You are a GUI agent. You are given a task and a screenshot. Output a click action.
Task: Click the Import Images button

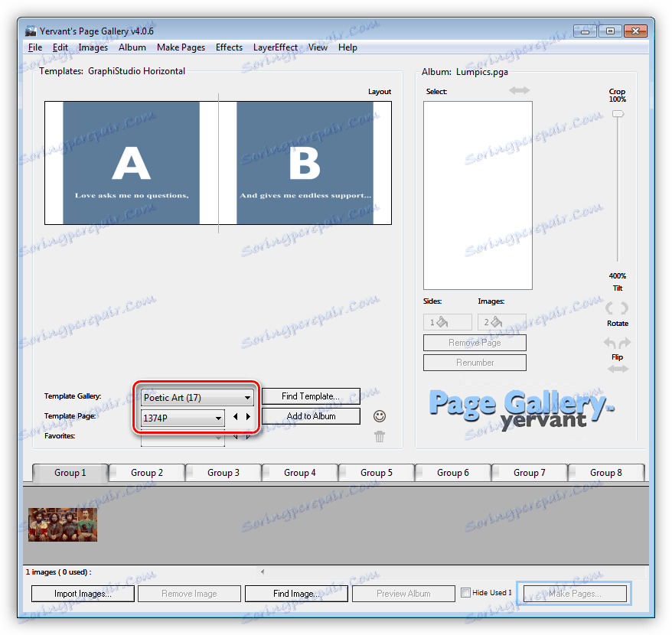click(x=83, y=594)
